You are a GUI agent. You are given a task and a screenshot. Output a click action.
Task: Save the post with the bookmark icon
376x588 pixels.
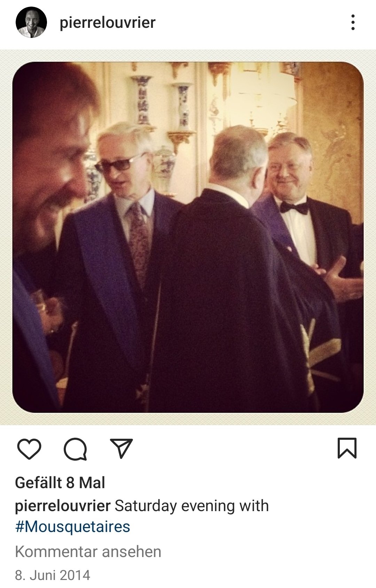[347, 448]
